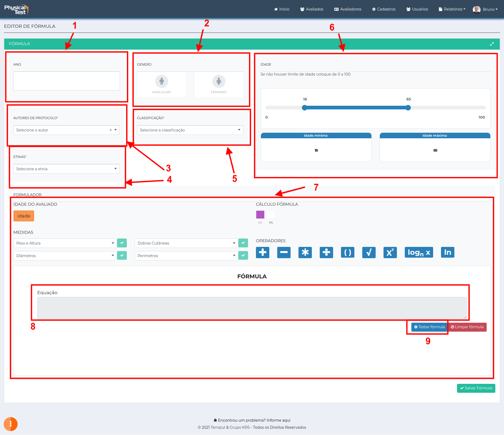The image size is (504, 435).
Task: Expand the Classificação select box
Action: tap(190, 130)
